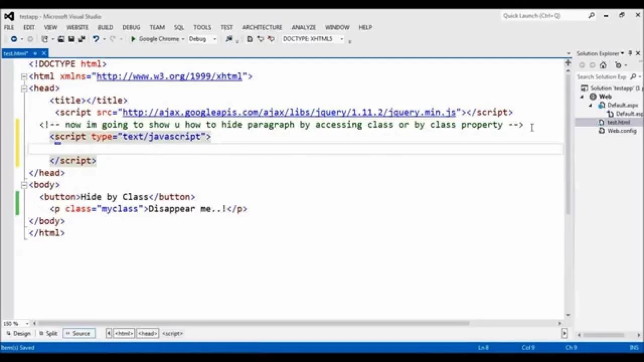Viewport: 644px width, 362px height.
Task: Click the <html> breadcrumb tag button
Action: [x=124, y=333]
